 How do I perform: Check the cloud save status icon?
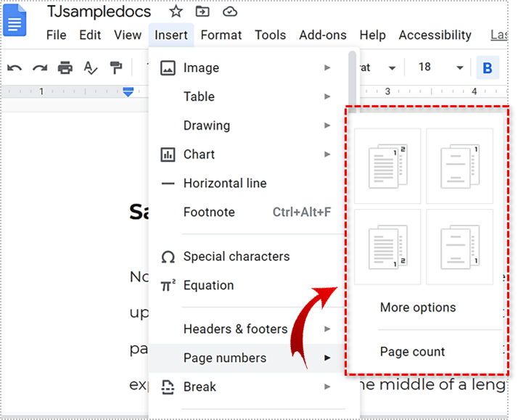pos(230,12)
